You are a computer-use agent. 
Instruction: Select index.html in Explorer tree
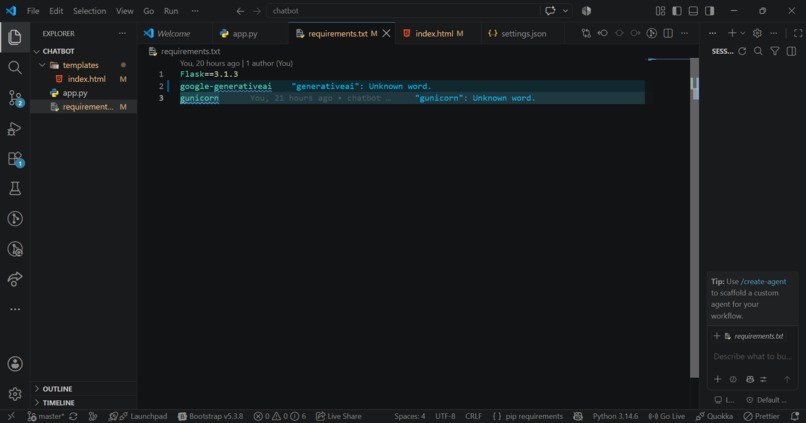(86, 79)
